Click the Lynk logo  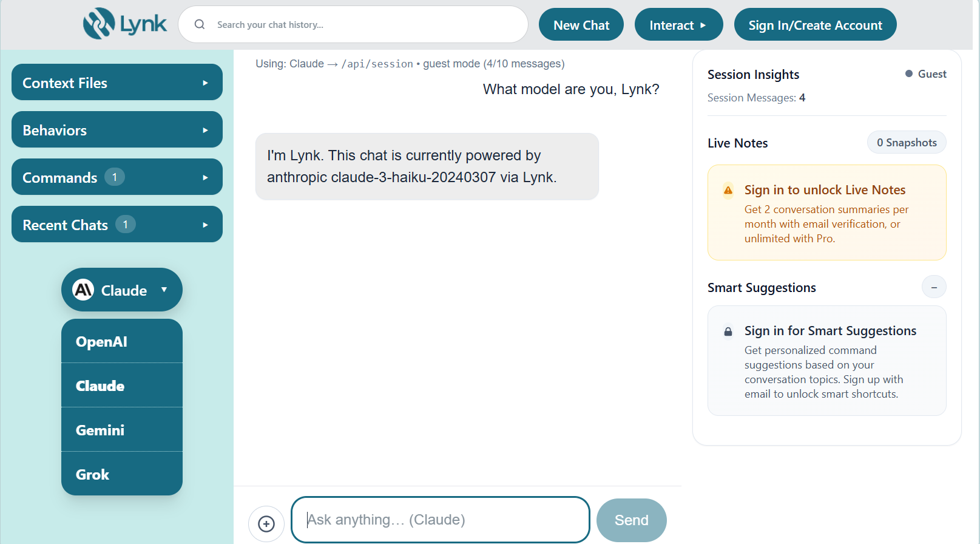point(124,24)
